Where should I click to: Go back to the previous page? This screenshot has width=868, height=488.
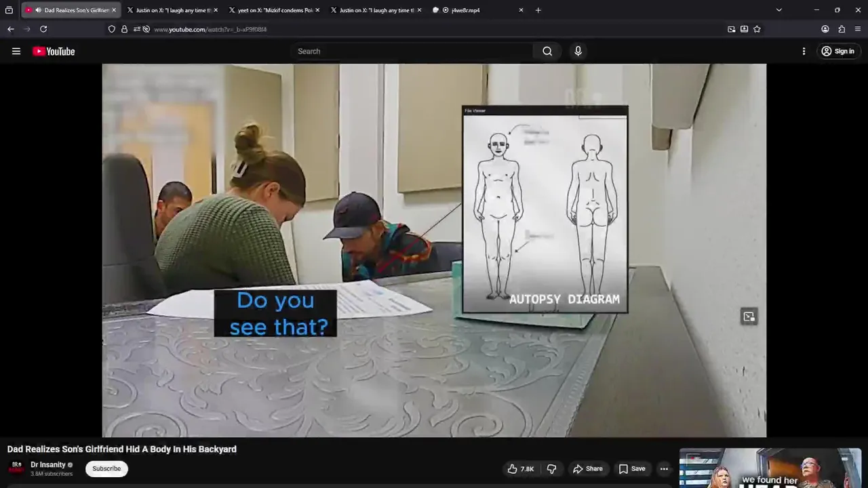point(10,29)
